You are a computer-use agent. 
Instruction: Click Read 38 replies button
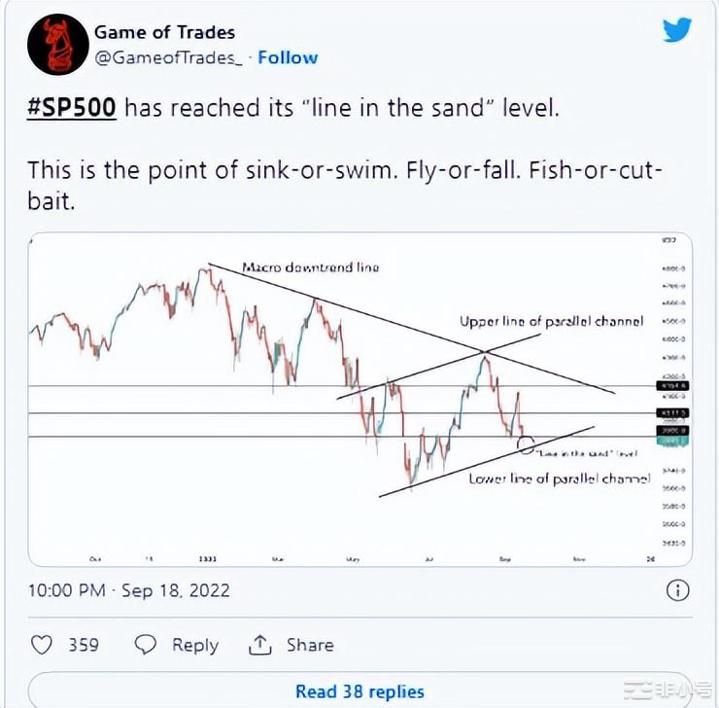click(359, 691)
